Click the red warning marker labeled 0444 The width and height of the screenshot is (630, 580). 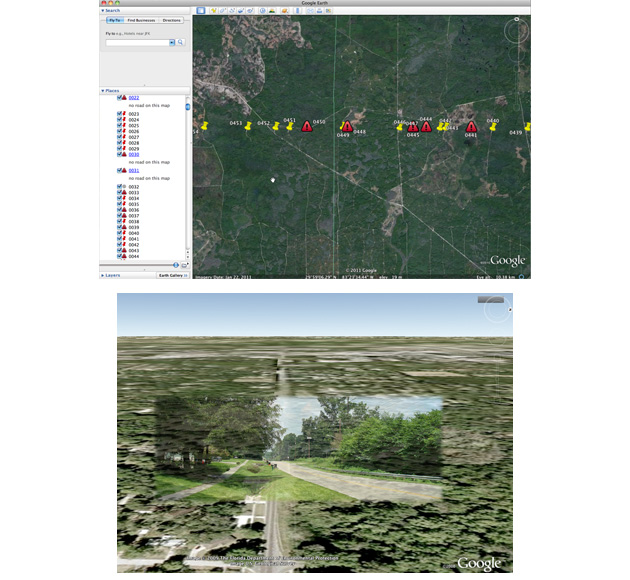click(x=426, y=127)
